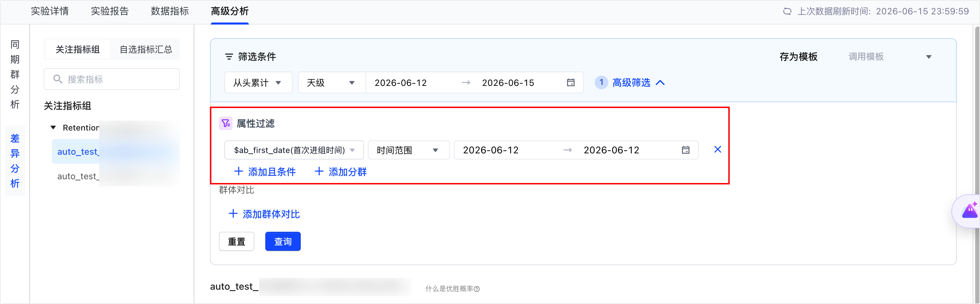
Task: Click the 存为模板 button
Action: 798,57
